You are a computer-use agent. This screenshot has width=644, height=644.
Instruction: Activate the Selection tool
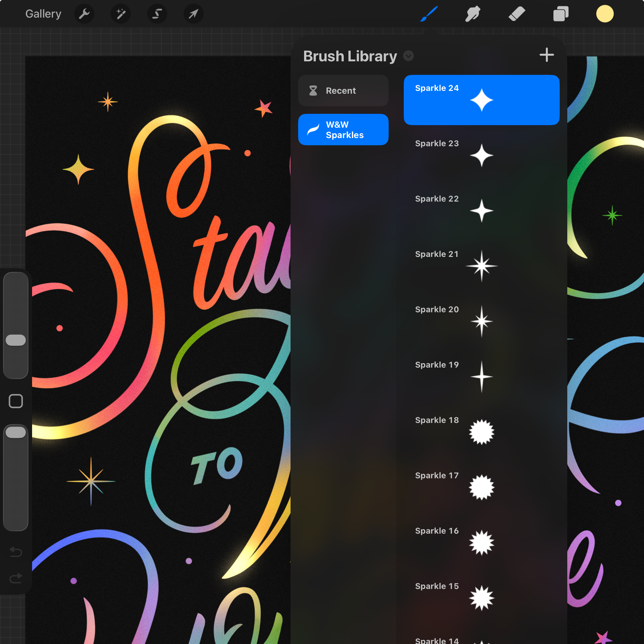pyautogui.click(x=157, y=14)
